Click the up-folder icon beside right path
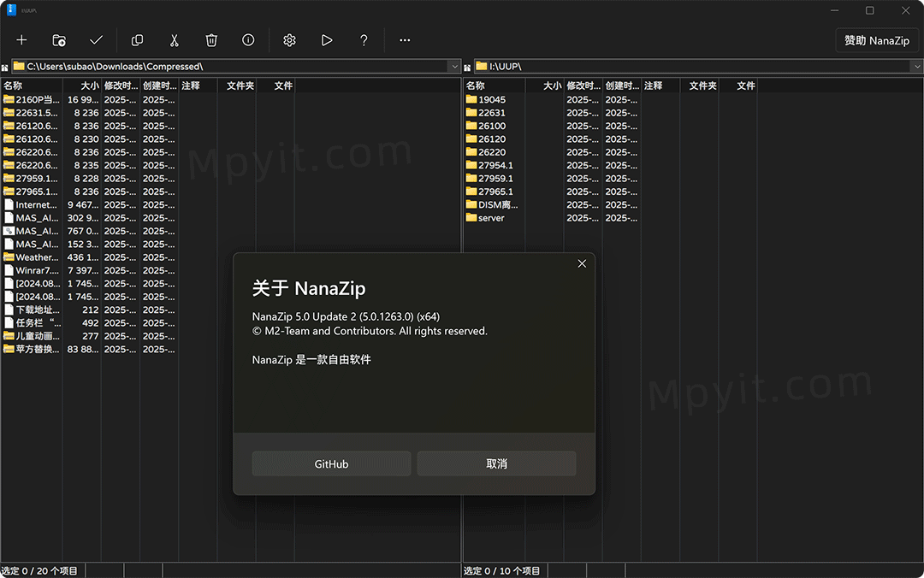The width and height of the screenshot is (924, 578). pos(467,68)
